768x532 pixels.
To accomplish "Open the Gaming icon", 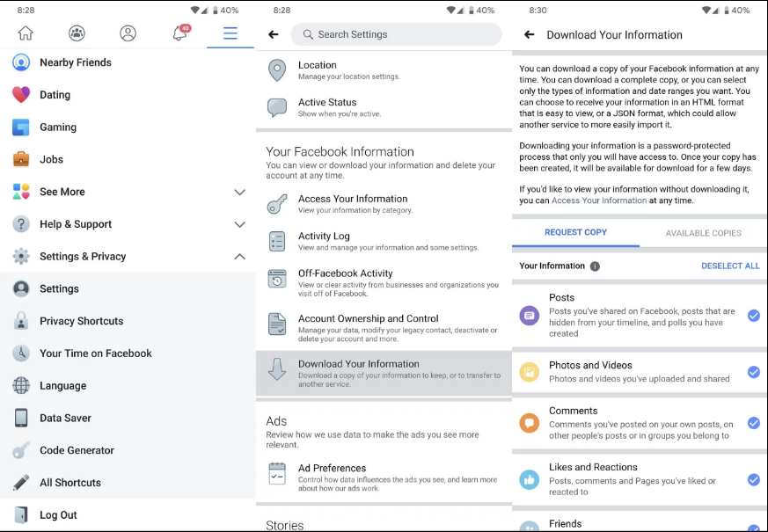I will tap(21, 128).
